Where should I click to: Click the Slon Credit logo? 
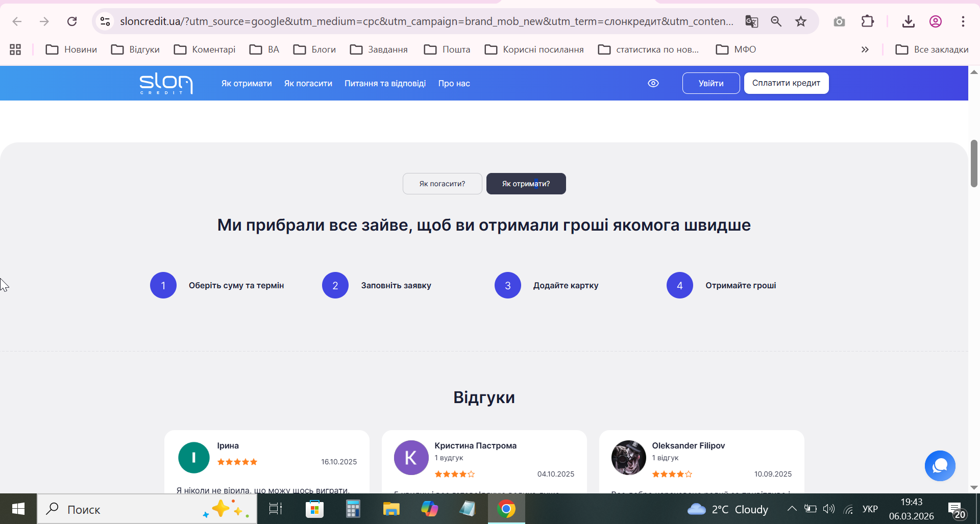pos(166,83)
